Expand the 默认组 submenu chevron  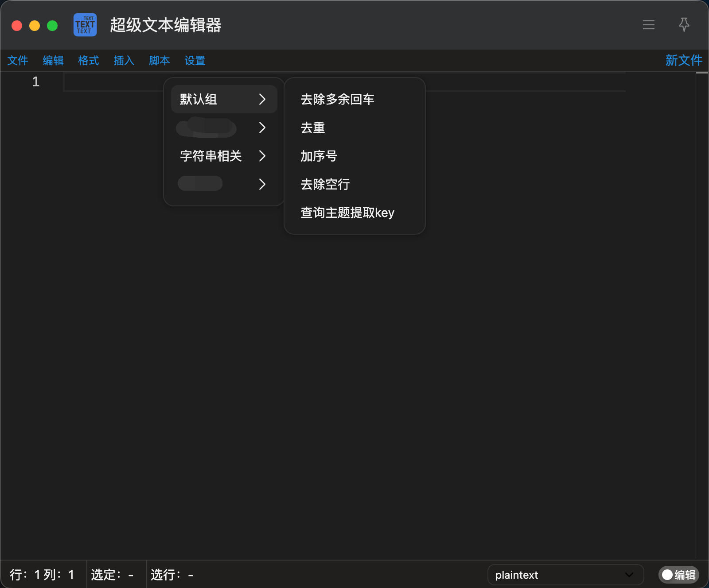[x=262, y=99]
